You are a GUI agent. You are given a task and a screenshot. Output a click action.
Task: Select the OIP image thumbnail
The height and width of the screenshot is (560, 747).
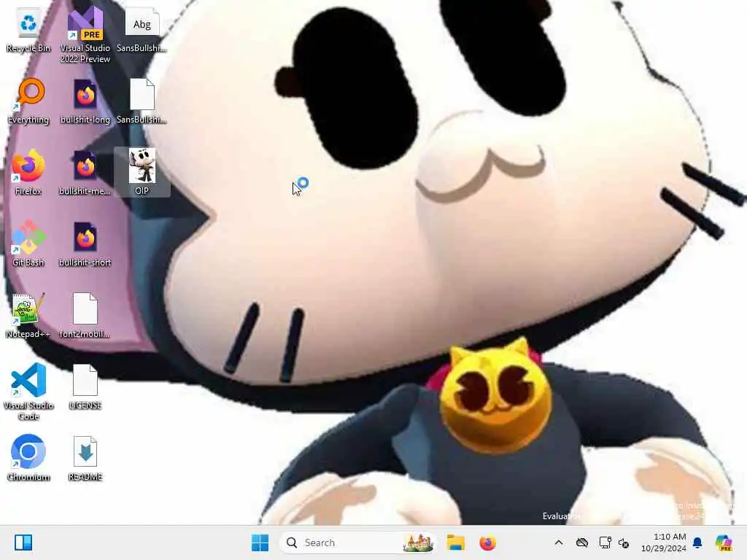pyautogui.click(x=142, y=172)
